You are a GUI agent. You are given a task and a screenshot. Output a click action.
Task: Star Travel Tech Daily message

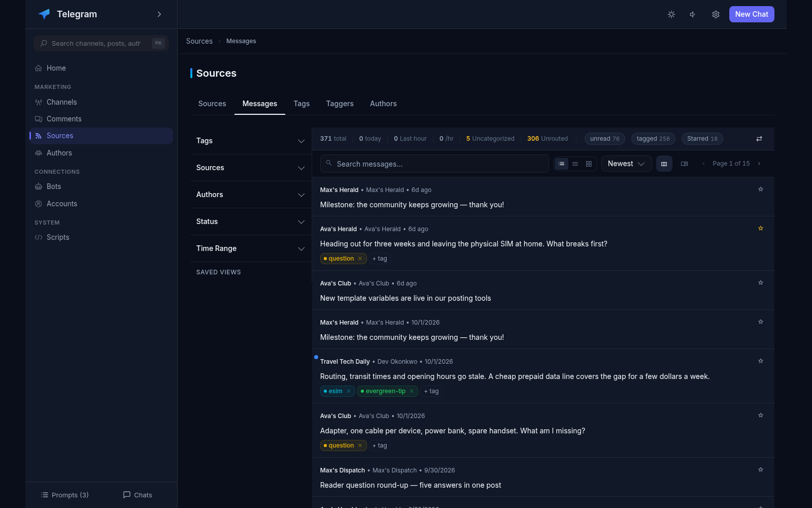(761, 361)
